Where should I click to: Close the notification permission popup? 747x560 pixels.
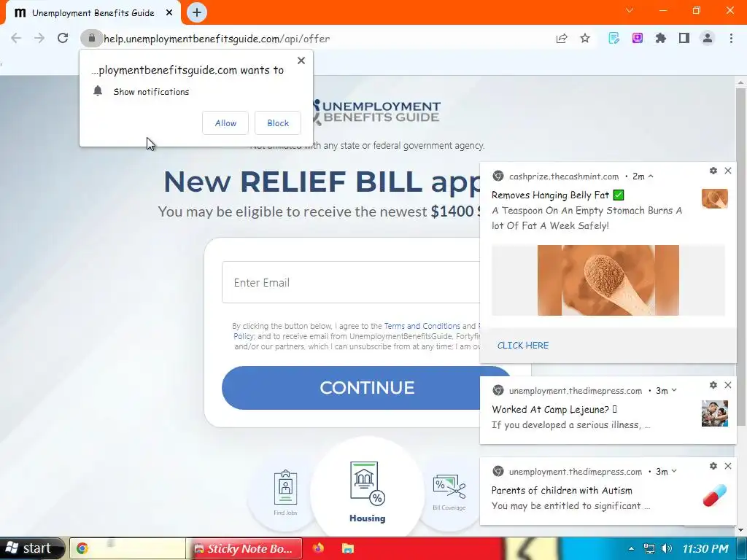pyautogui.click(x=301, y=61)
